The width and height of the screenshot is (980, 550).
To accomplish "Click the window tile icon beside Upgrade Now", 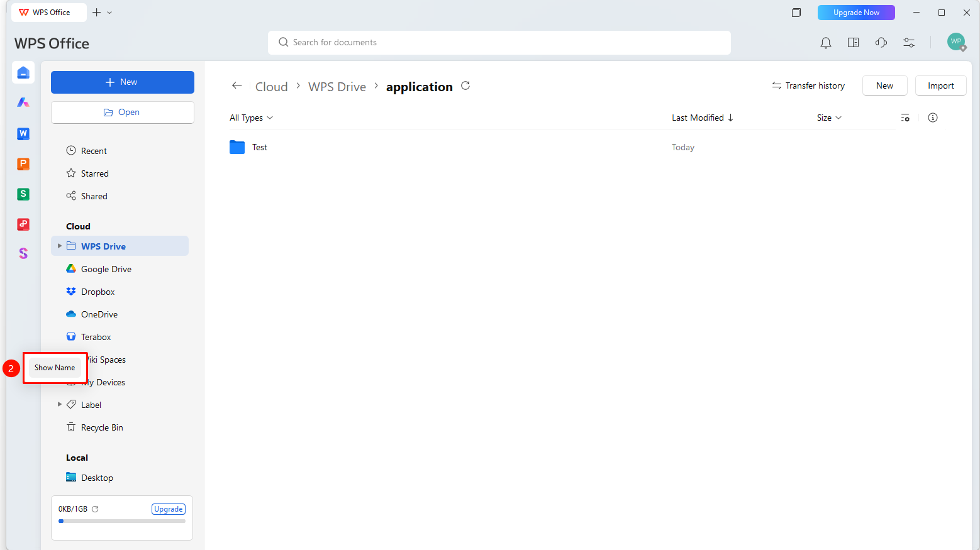I will pos(796,13).
